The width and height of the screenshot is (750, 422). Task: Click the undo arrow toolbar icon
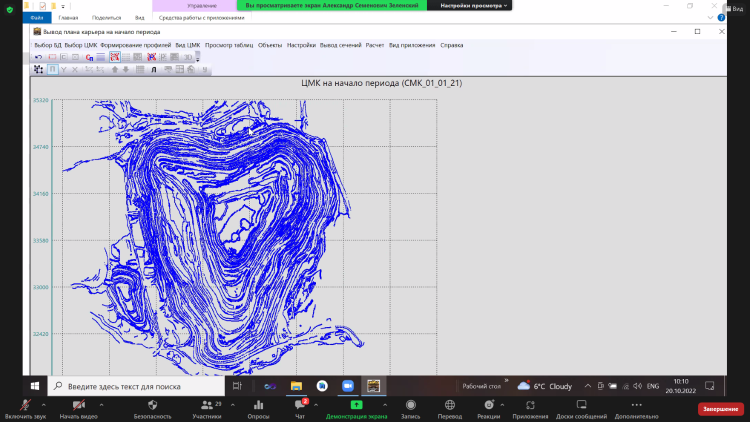point(38,57)
